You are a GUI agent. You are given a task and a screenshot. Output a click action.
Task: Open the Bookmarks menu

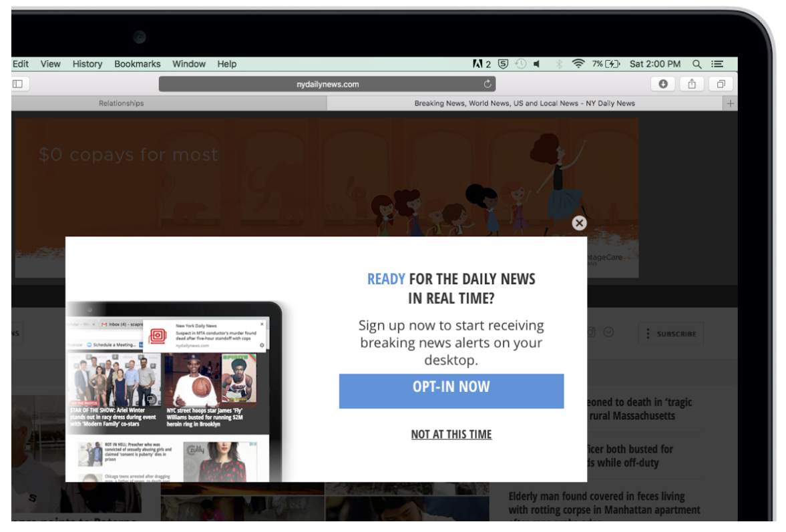[138, 64]
